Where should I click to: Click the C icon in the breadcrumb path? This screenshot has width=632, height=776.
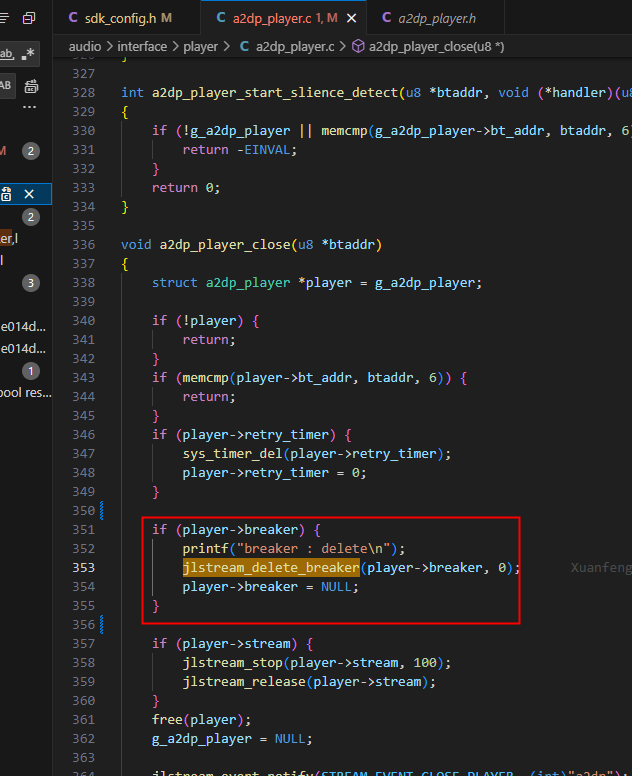click(x=244, y=47)
